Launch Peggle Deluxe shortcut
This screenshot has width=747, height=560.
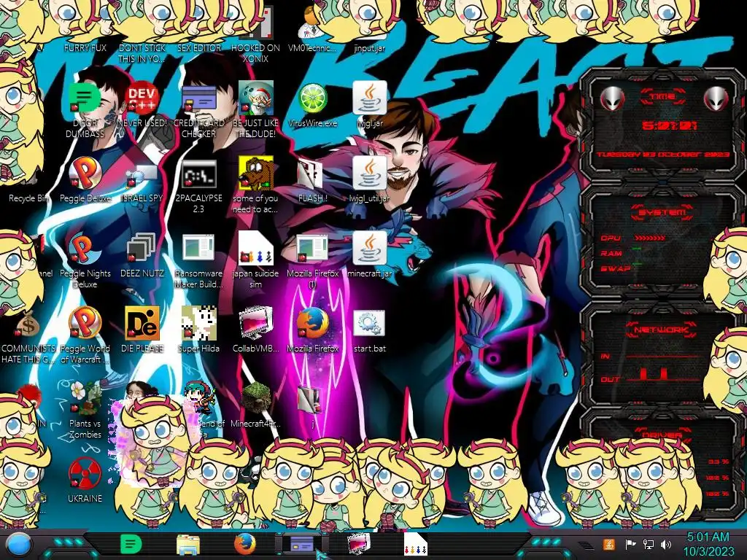(85, 173)
